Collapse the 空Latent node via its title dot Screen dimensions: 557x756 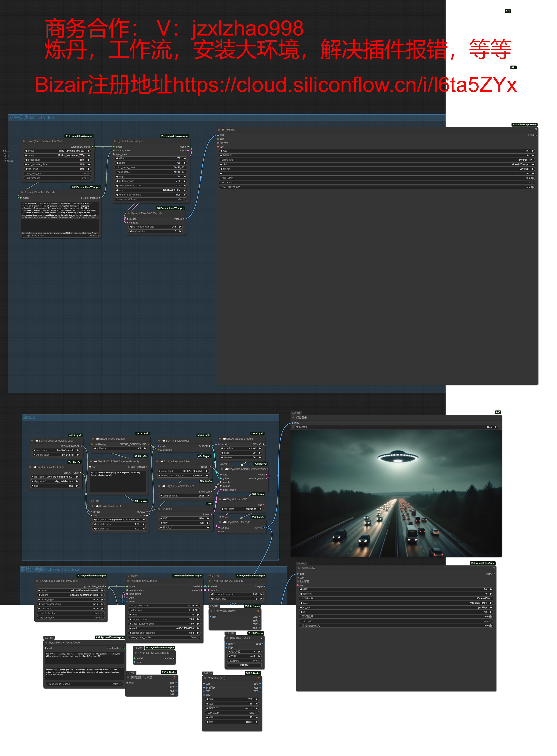pyautogui.click(x=159, y=509)
